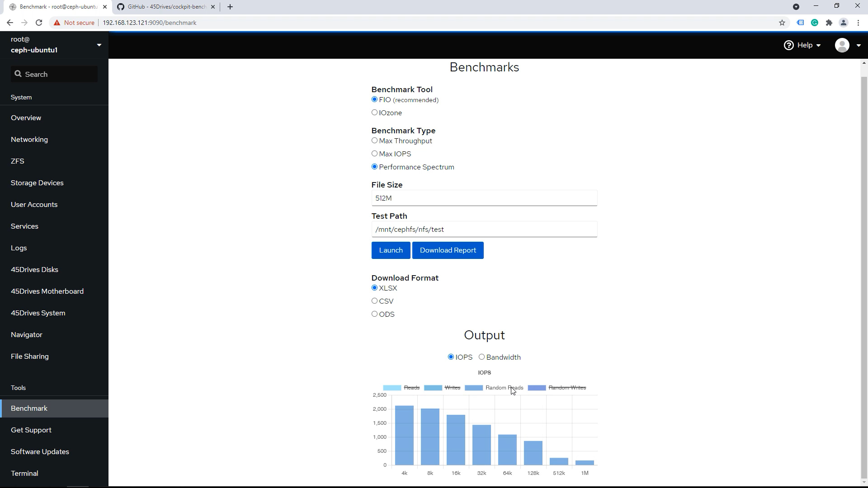The height and width of the screenshot is (488, 868).
Task: Switch to GitHub 45Drives tab
Action: coord(165,7)
